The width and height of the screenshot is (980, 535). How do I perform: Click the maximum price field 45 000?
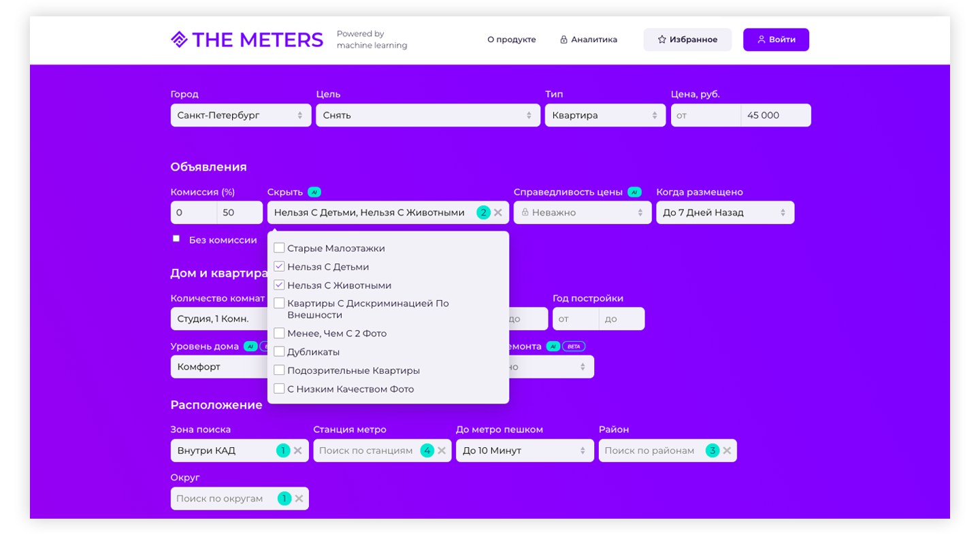click(x=775, y=115)
